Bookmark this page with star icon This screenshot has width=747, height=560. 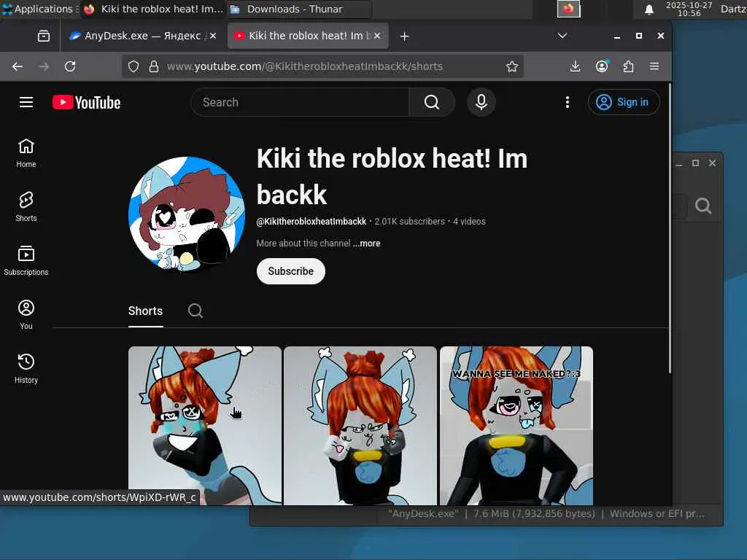click(x=512, y=66)
